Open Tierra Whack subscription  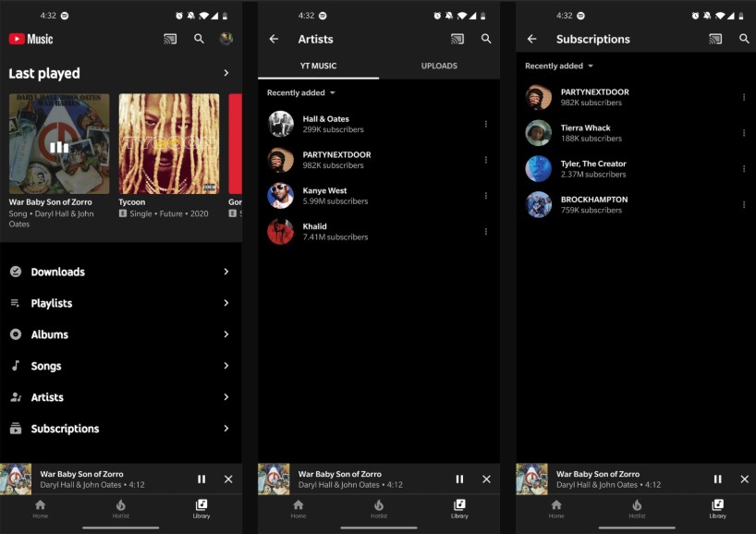[x=636, y=133]
